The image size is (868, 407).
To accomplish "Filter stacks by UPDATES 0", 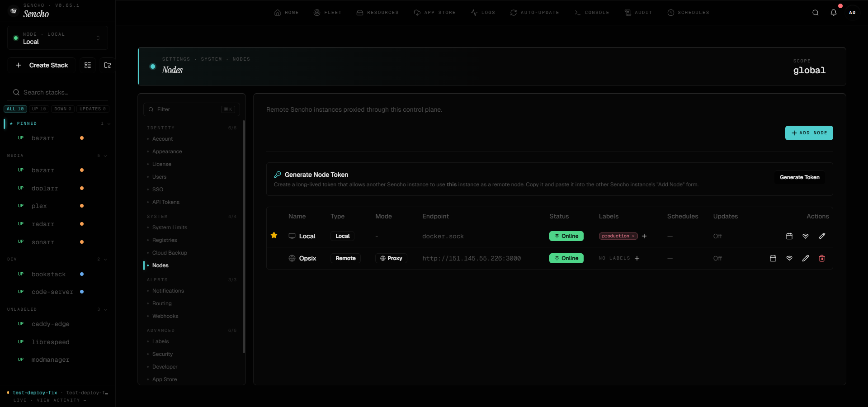I will (x=93, y=109).
